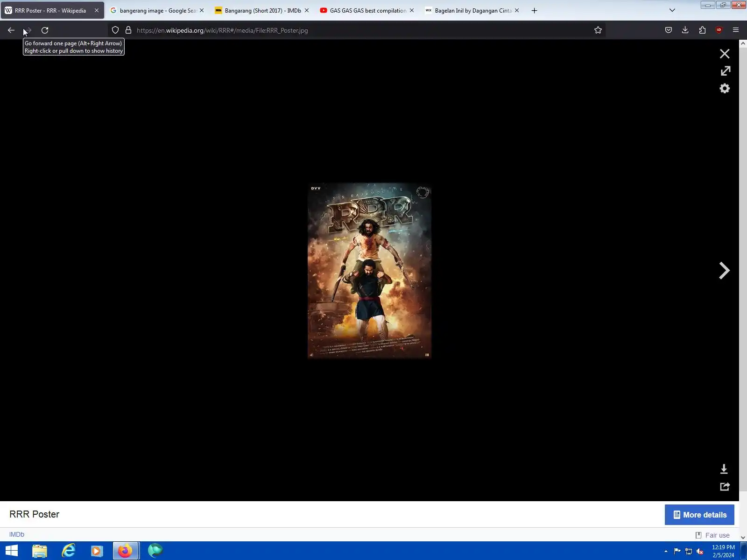Open Windows Media Player from taskbar
The height and width of the screenshot is (560, 747).
pyautogui.click(x=97, y=551)
